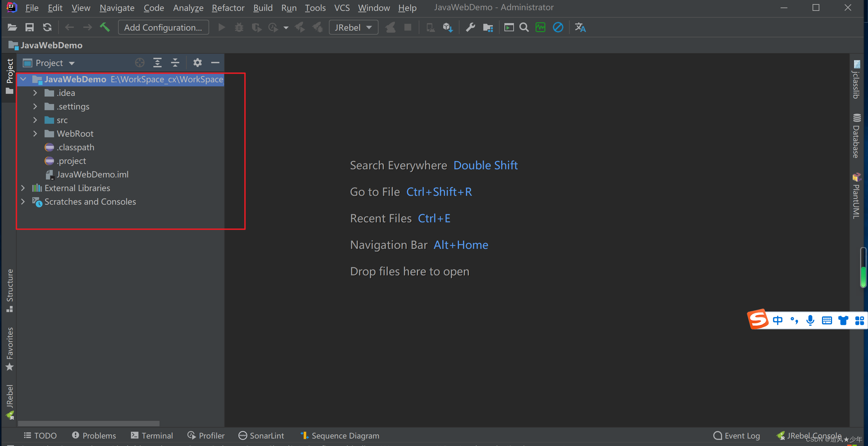Open the Navigate menu
The width and height of the screenshot is (868, 446).
click(117, 7)
